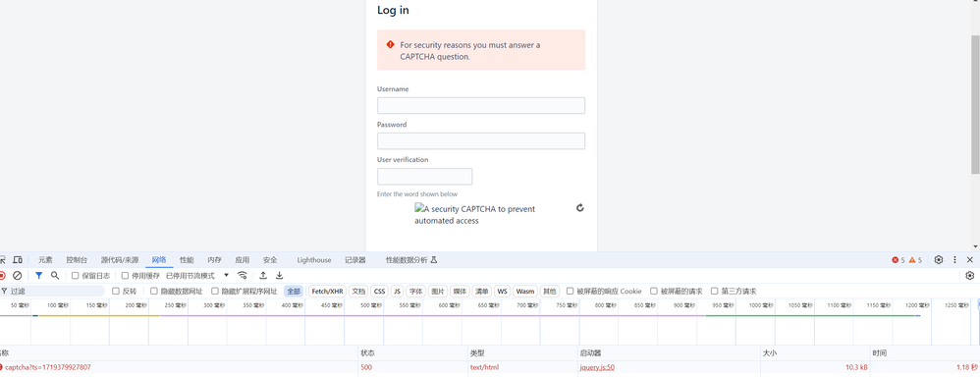Screen dimensions: 980x377
Task: Filter requests by 文档 type
Action: (358, 292)
